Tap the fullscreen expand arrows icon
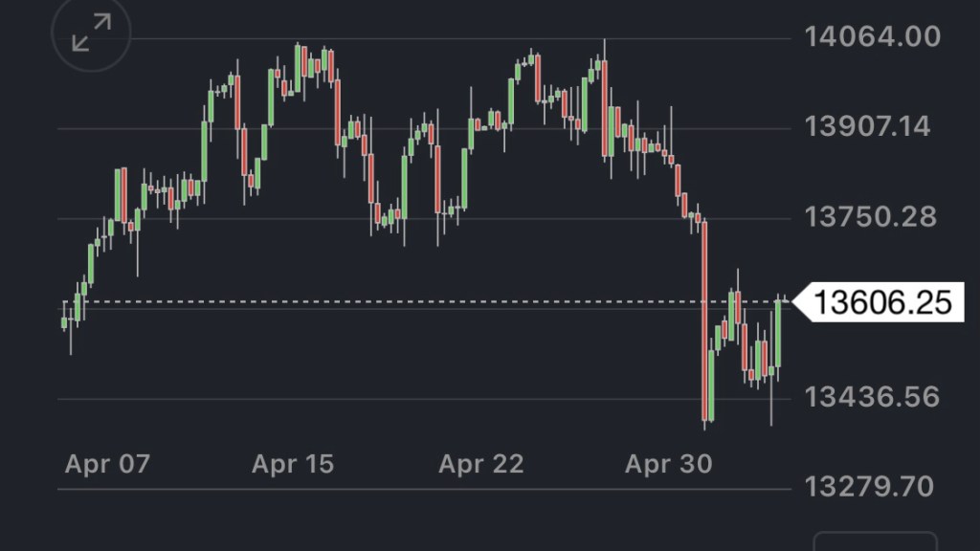Screen dimensions: 980x551 click(x=92, y=34)
